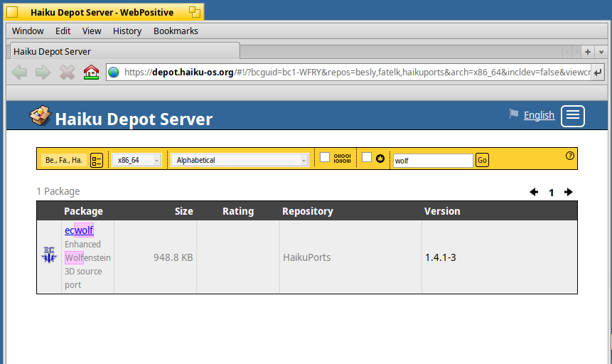Open a new tab with plus button

587,52
